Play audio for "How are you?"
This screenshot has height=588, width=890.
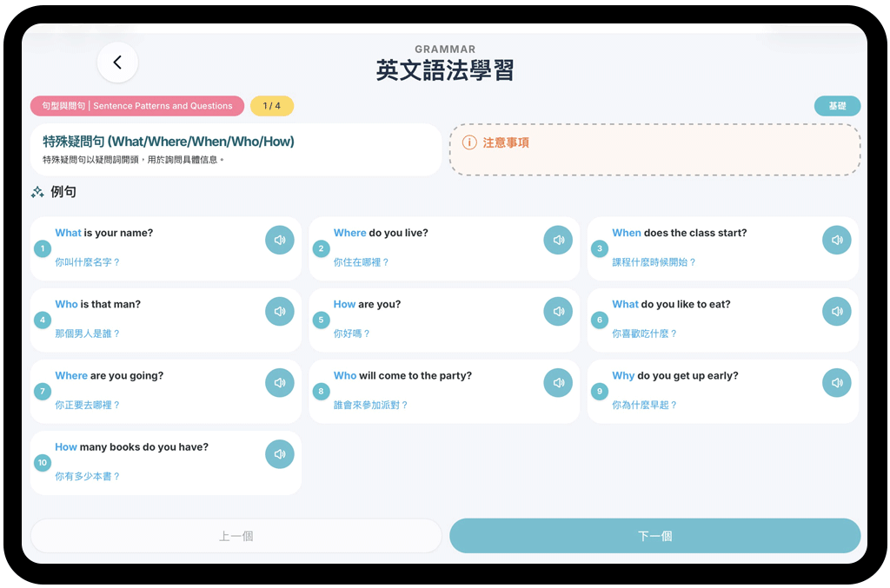pos(559,311)
